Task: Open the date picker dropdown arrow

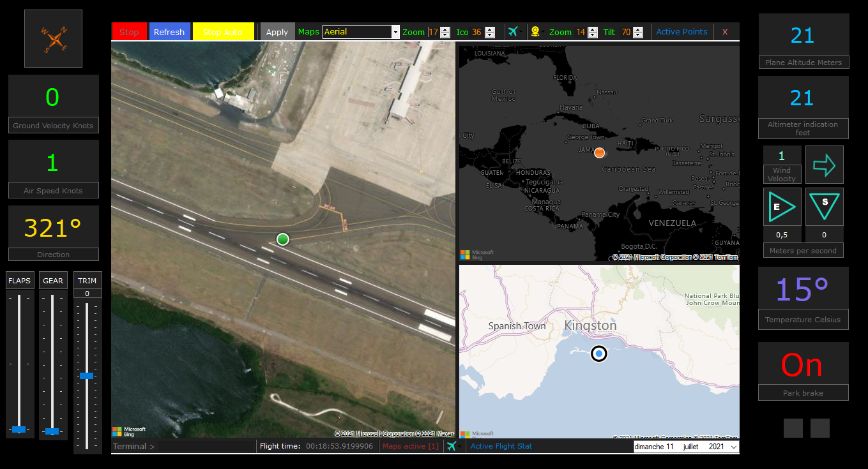Action: pyautogui.click(x=733, y=447)
